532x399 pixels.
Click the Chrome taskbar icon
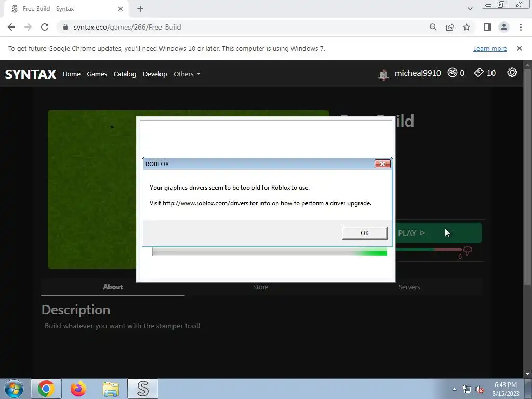pos(46,389)
